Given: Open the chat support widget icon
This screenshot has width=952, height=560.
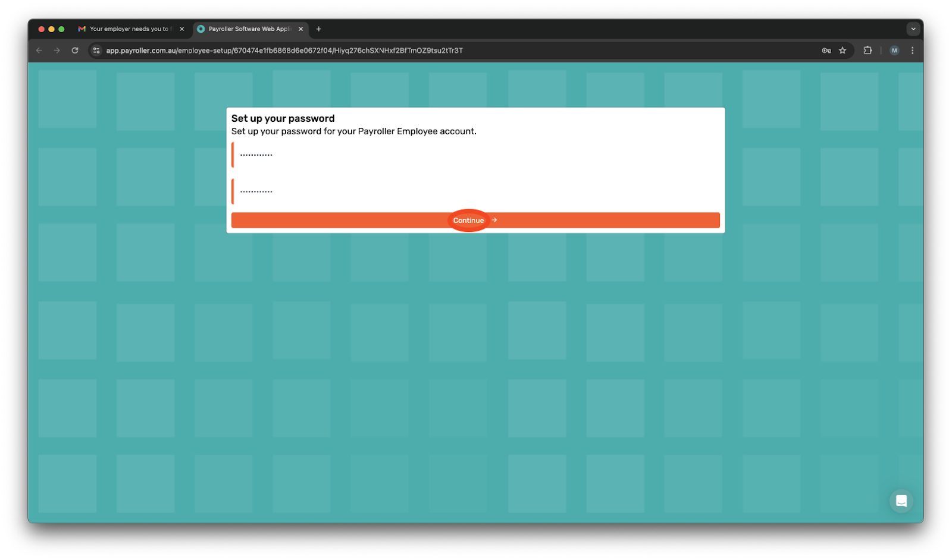Looking at the screenshot, I should pos(901,501).
